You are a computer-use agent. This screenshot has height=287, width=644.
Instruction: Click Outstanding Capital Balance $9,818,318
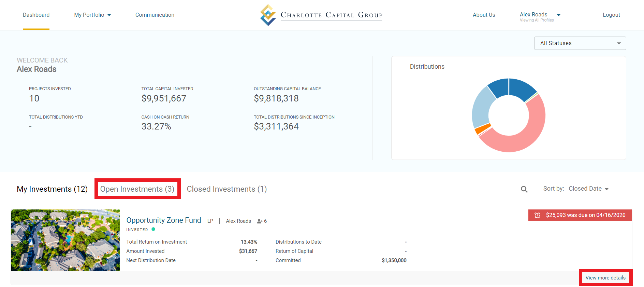(x=276, y=98)
